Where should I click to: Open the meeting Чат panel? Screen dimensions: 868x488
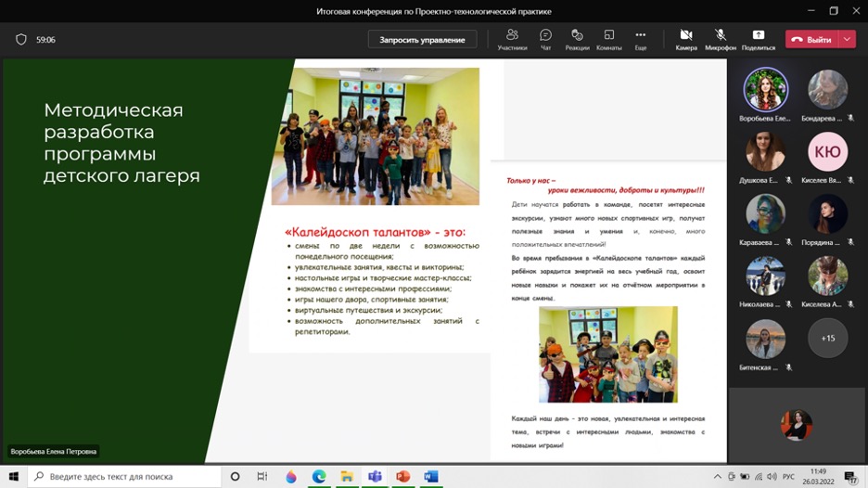tap(545, 39)
